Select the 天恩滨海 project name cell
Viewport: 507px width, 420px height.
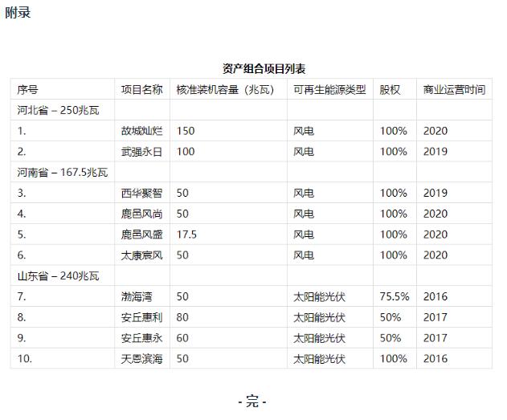141,358
